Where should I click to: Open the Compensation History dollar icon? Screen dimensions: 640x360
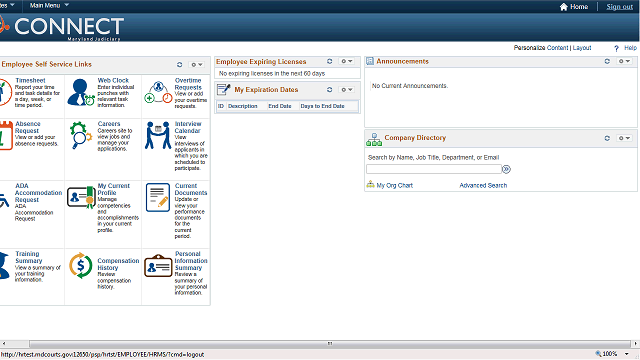tap(80, 265)
